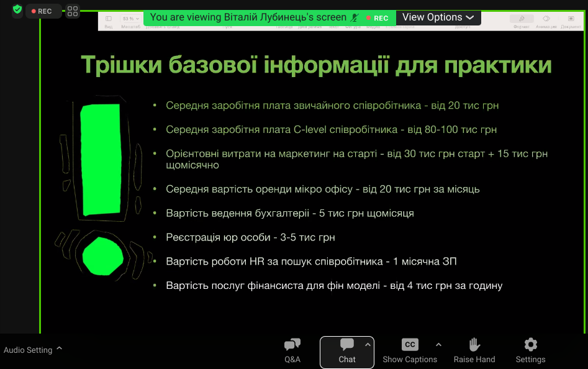This screenshot has width=588, height=369.
Task: Click the REC recording indicator top-left
Action: point(43,11)
